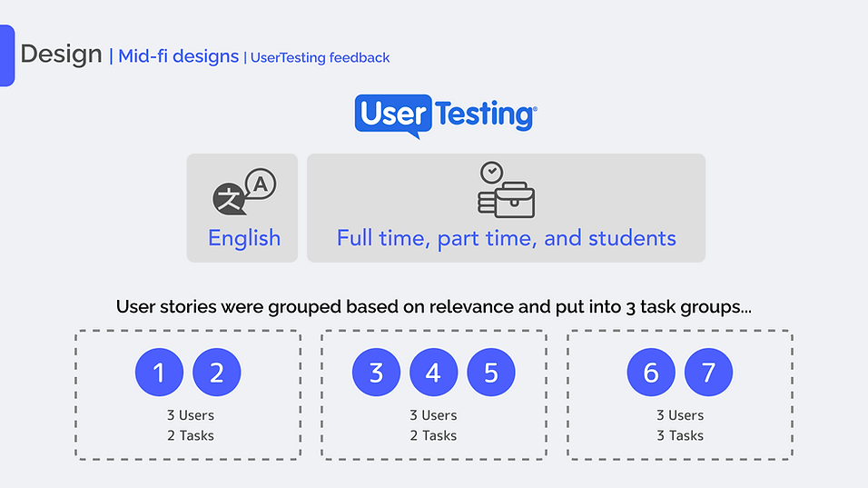Click the 'User stories were grouped' sentence
Screen dimensions: 868x488
point(434,307)
